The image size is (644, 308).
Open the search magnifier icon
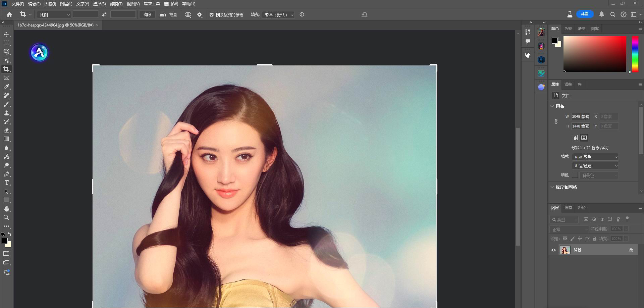613,14
